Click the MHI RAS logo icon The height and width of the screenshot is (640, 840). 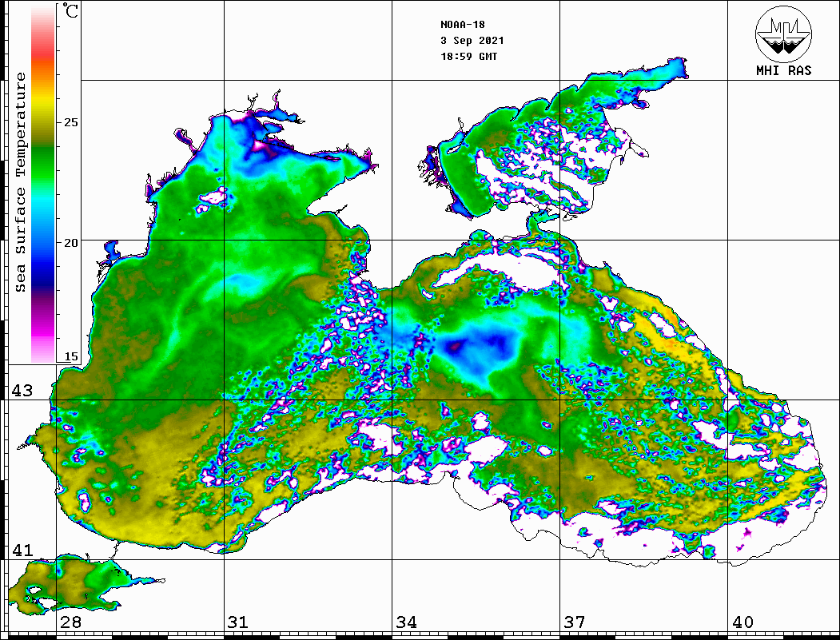pyautogui.click(x=783, y=34)
